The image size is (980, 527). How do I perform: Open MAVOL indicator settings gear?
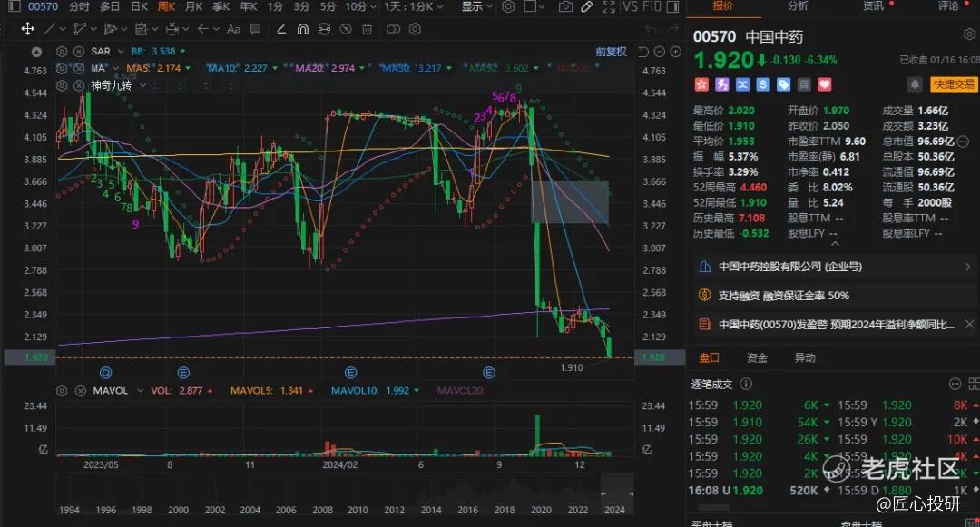62,391
